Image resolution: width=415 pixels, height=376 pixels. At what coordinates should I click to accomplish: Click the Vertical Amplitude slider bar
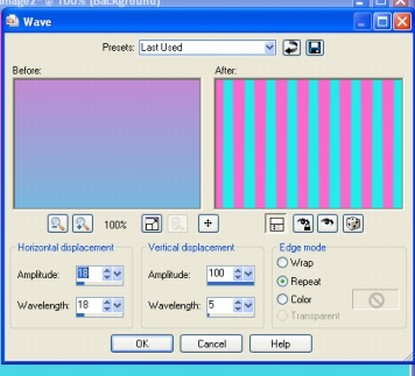(x=231, y=284)
